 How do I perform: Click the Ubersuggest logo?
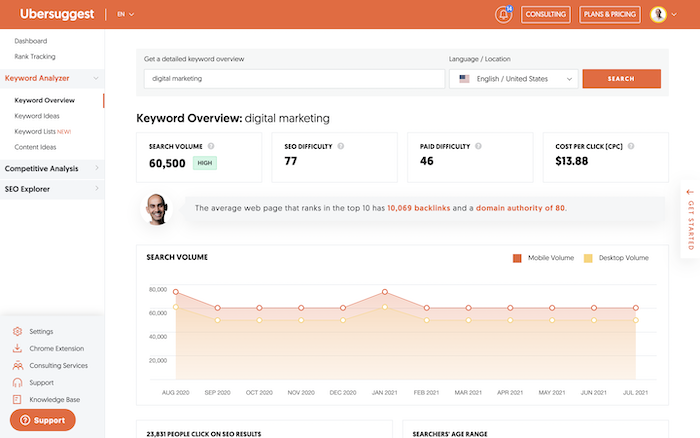57,14
